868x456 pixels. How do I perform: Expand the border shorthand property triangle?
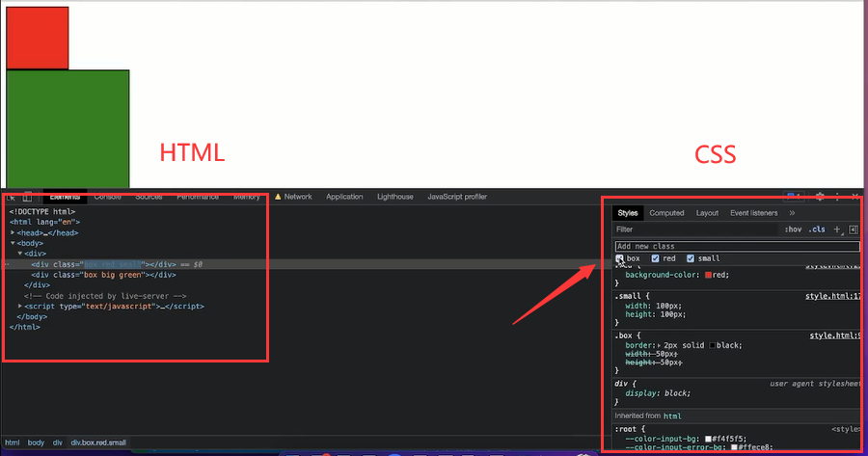coord(660,345)
